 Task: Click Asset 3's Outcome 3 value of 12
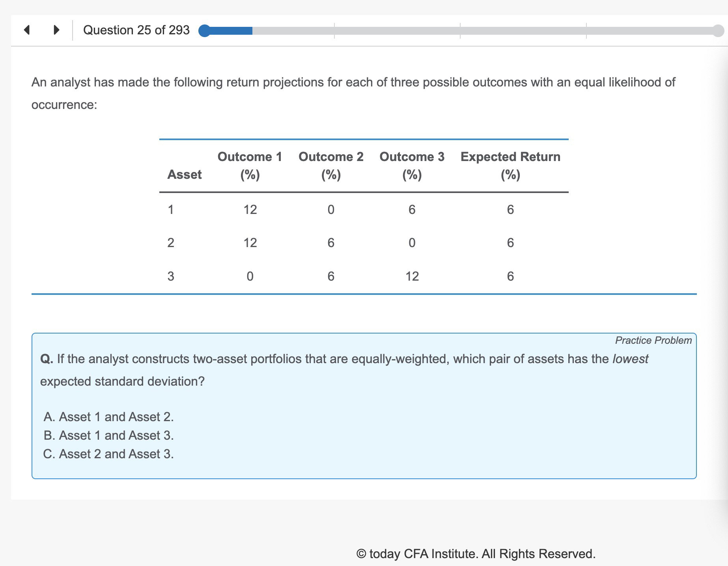pyautogui.click(x=412, y=276)
